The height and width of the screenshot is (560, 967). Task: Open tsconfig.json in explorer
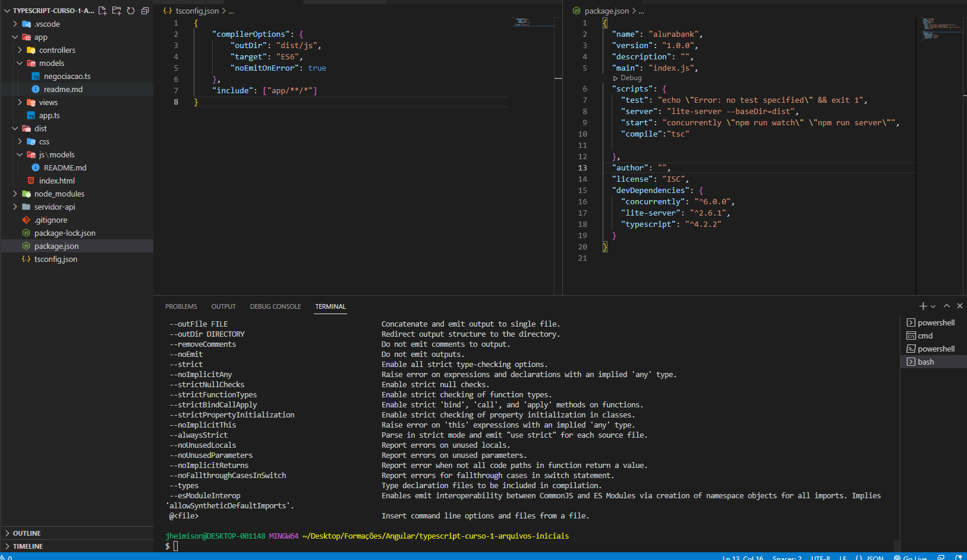click(77, 259)
